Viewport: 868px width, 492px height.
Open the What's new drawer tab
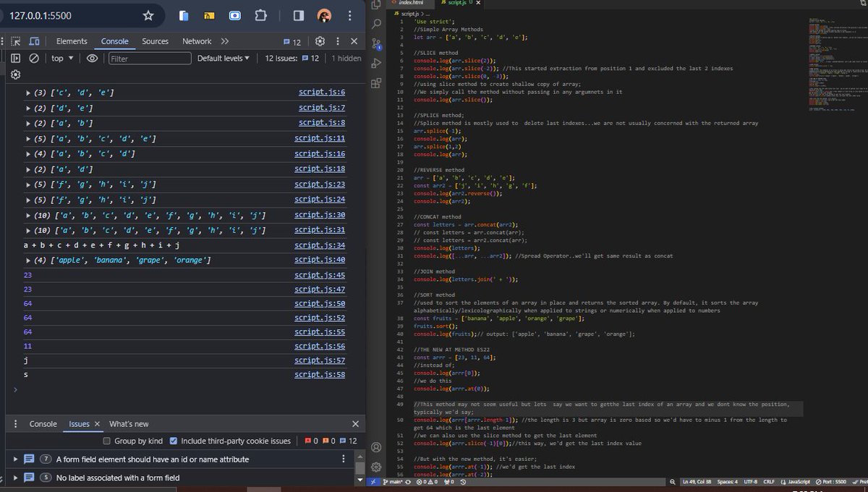point(129,424)
